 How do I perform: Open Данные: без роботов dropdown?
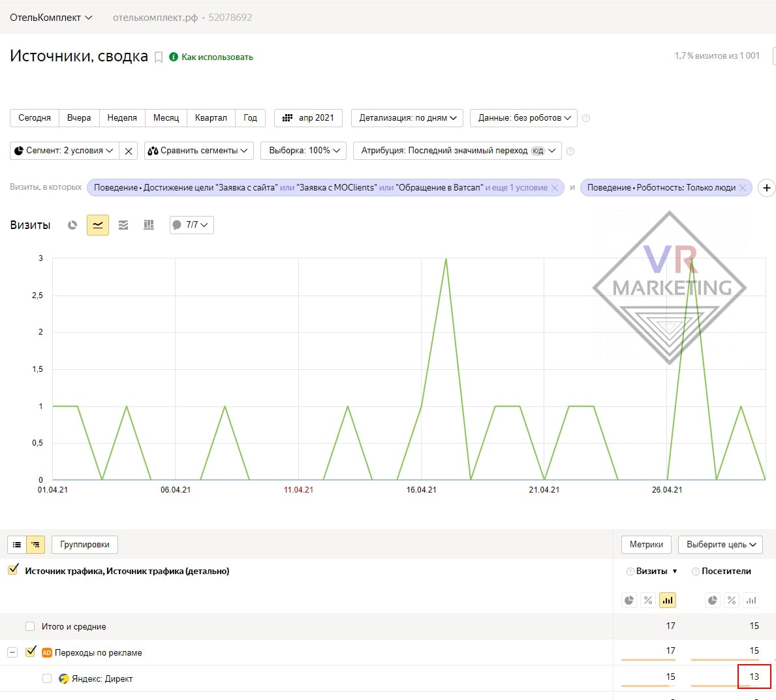click(x=523, y=118)
